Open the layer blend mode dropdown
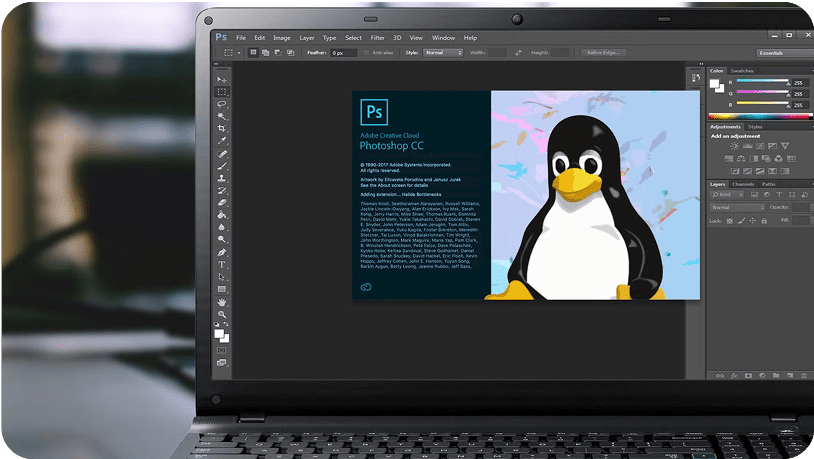This screenshot has width=814, height=459. coord(737,207)
